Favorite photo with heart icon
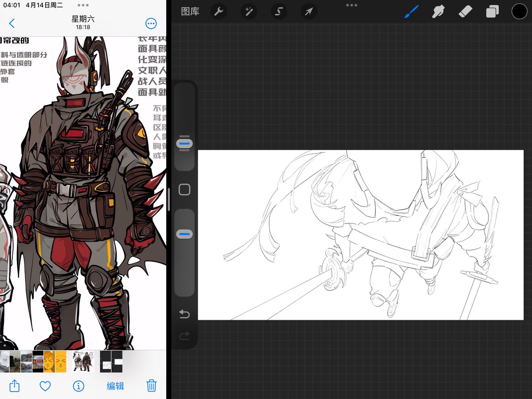 click(x=45, y=386)
